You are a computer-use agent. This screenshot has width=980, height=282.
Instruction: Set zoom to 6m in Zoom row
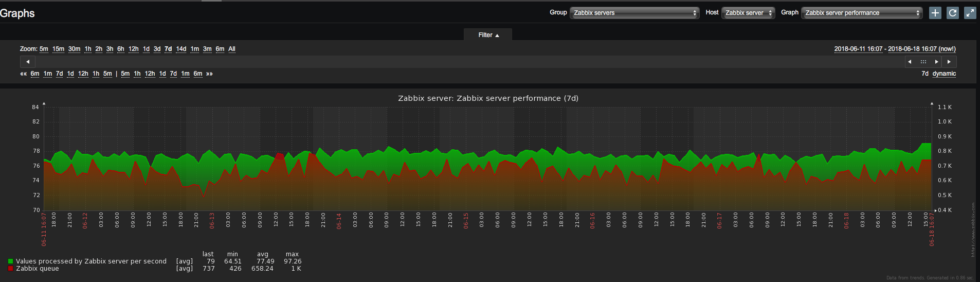[x=220, y=49]
